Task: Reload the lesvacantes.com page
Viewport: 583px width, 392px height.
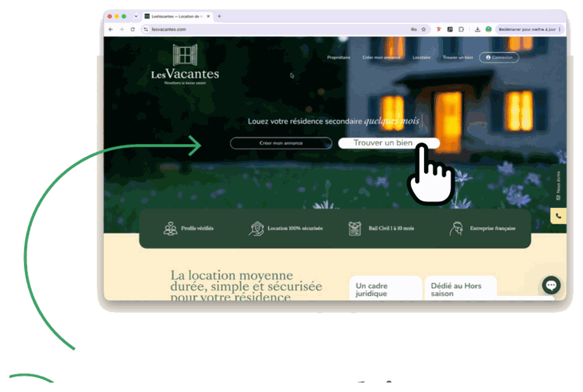Action: pyautogui.click(x=132, y=29)
